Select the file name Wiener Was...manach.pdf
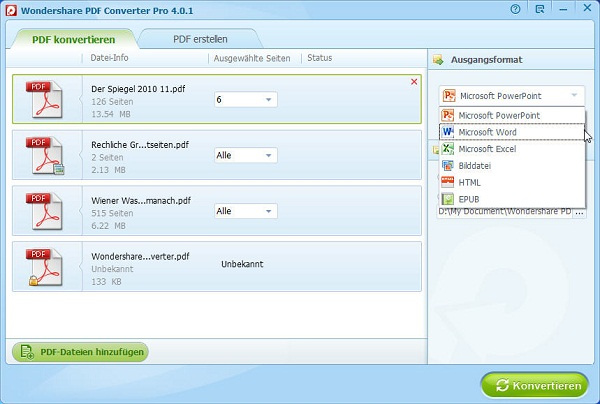This screenshot has width=600, height=404. [x=141, y=200]
